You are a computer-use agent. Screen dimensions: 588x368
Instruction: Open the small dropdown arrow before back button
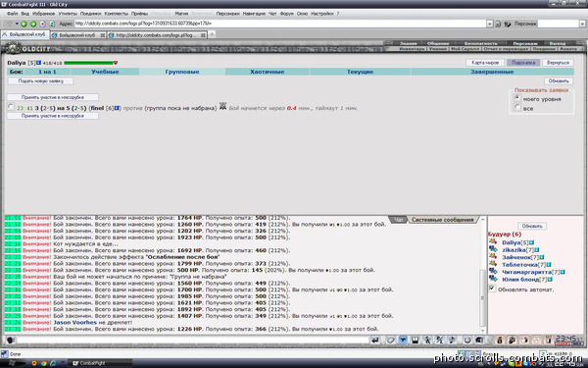point(17,24)
